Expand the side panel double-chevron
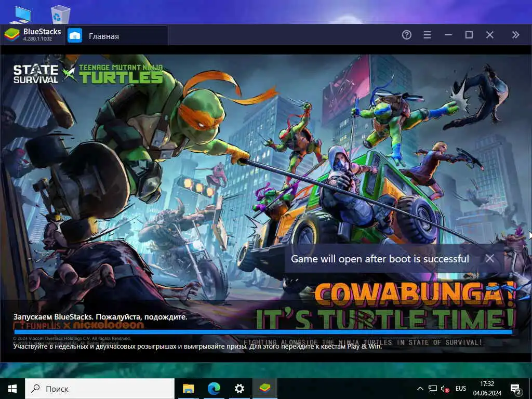532x399 pixels. [x=515, y=35]
